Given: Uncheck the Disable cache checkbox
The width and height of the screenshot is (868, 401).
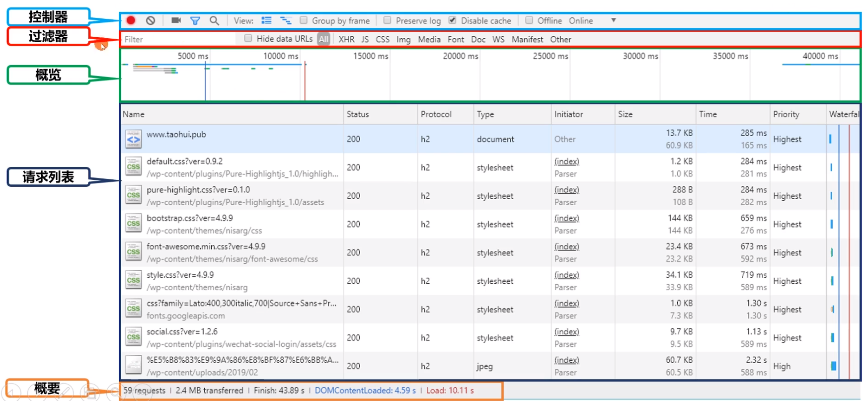Looking at the screenshot, I should tap(452, 20).
